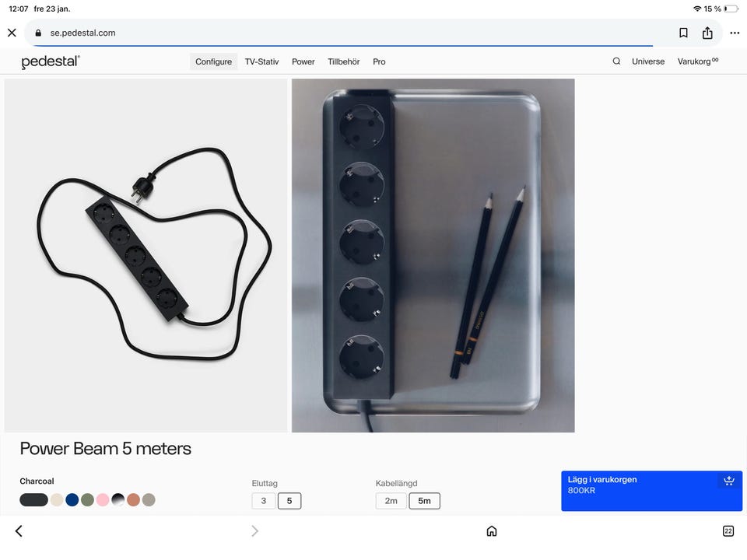This screenshot has width=747, height=560.
Task: Open the Universe link
Action: click(x=648, y=61)
